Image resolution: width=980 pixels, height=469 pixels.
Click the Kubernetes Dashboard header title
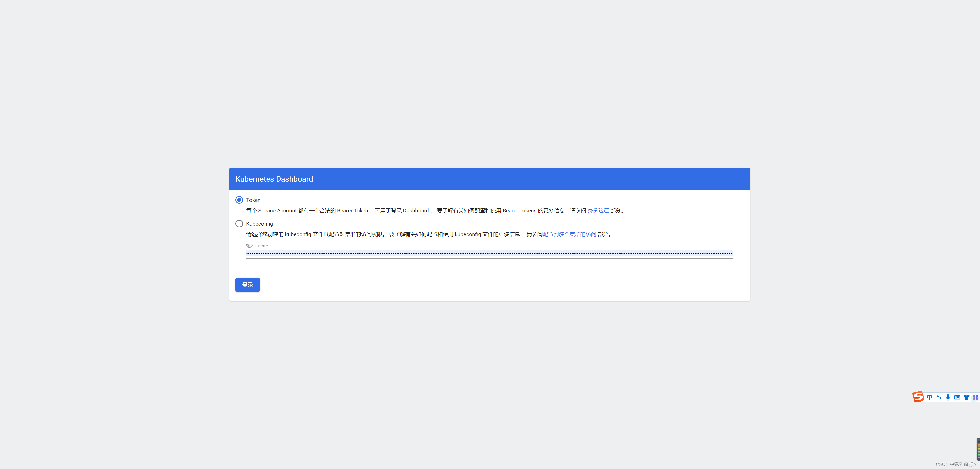[x=274, y=179]
